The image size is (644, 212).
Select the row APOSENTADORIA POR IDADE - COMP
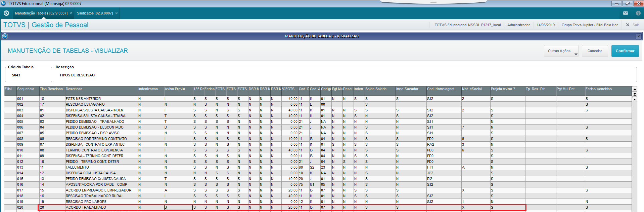(x=318, y=184)
